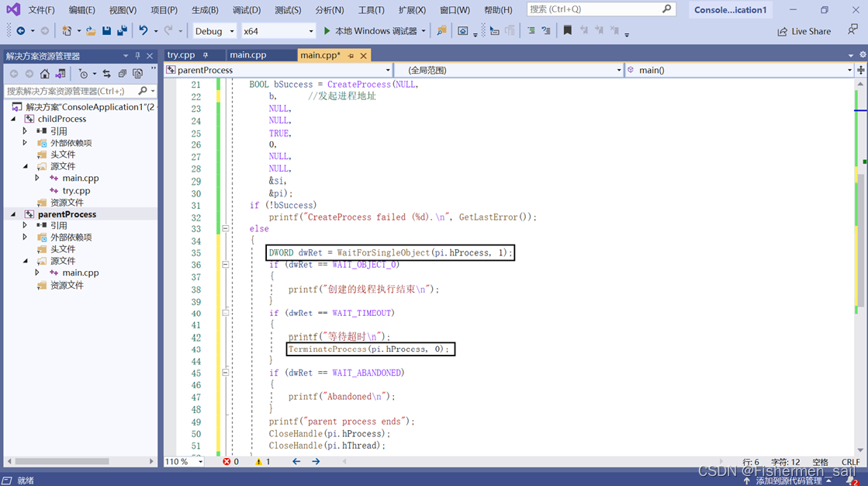This screenshot has width=868, height=486.
Task: Click the save all icon
Action: pyautogui.click(x=122, y=31)
